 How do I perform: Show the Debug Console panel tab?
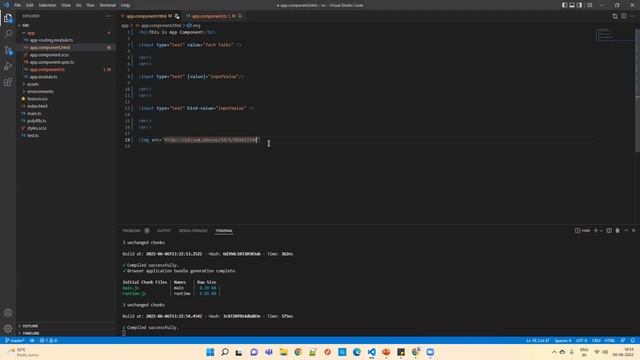(193, 231)
